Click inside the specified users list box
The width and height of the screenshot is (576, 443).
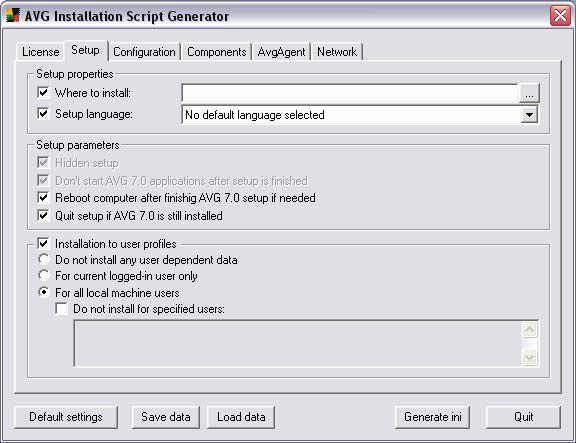point(298,343)
